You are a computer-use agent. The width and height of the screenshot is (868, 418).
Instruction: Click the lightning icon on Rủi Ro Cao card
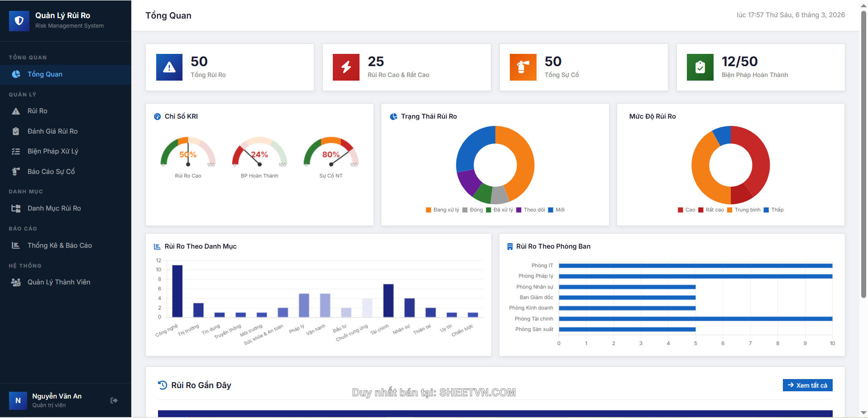pyautogui.click(x=345, y=67)
